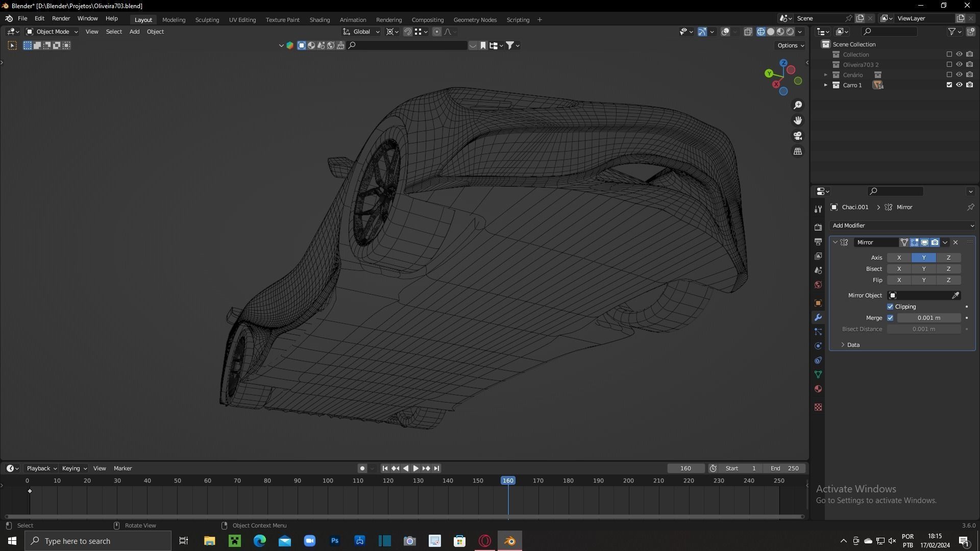The height and width of the screenshot is (551, 980).
Task: Switch to the UV Editing workspace tab
Action: click(242, 19)
